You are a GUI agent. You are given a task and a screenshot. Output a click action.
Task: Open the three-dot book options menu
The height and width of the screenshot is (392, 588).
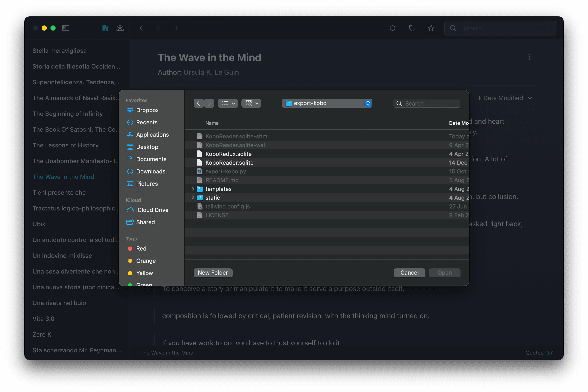[529, 57]
